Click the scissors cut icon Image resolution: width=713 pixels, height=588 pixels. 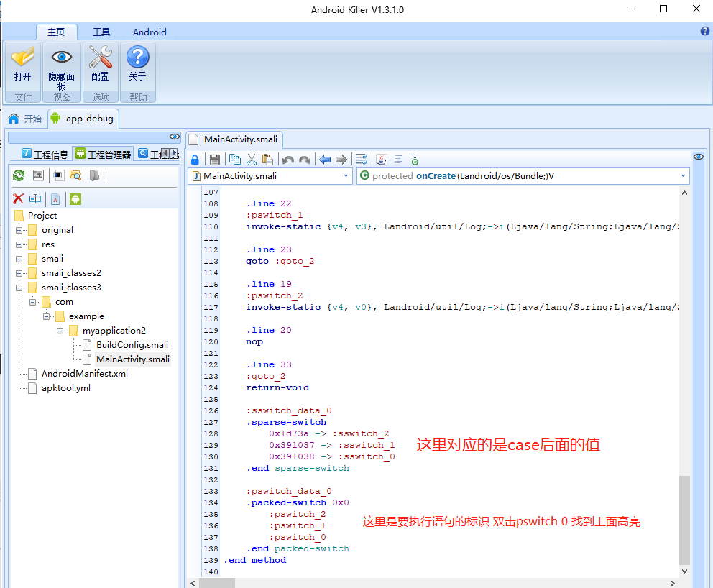pyautogui.click(x=252, y=160)
